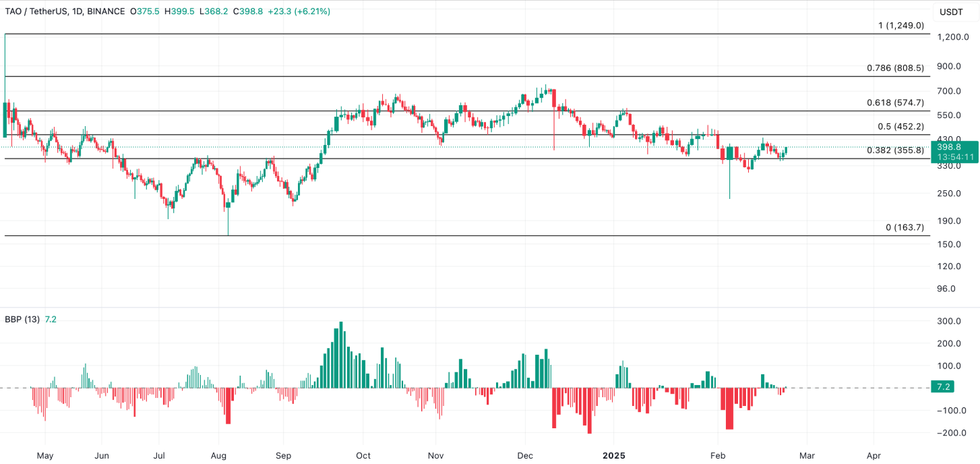This screenshot has height=464, width=980.
Task: Click the 0.618 (574.7) Fibonacci level label
Action: coord(895,103)
